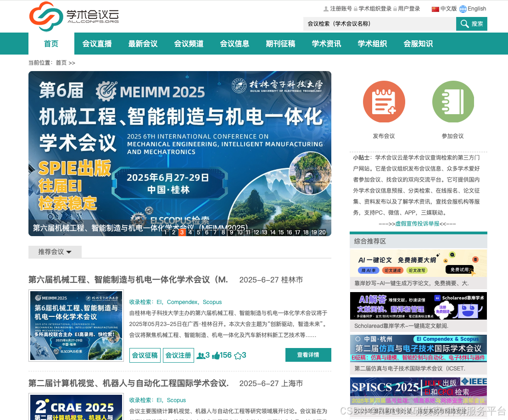
Task: Click the 收录检索 EI, Scopus text
Action: (158, 400)
